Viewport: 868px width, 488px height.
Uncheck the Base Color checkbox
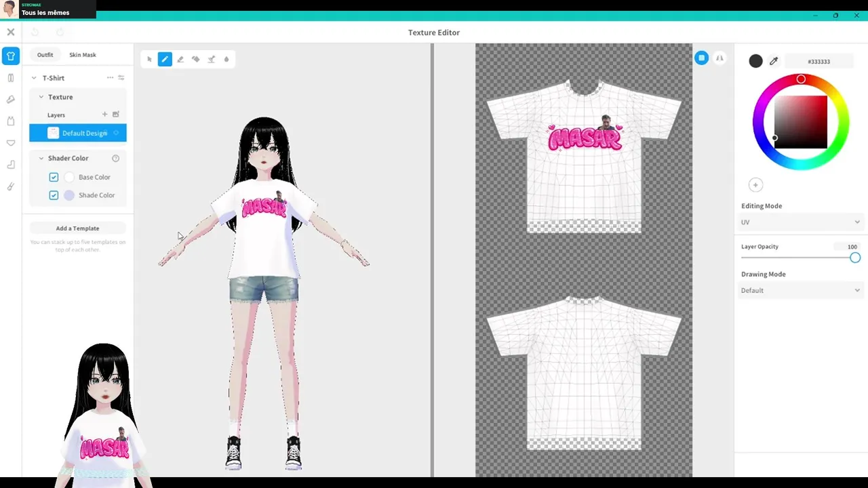pos(54,178)
